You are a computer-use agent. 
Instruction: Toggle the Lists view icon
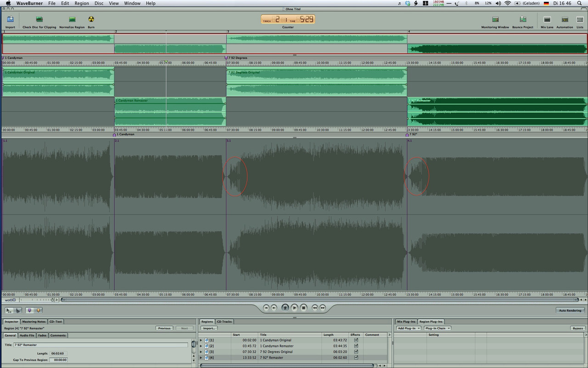tap(580, 19)
